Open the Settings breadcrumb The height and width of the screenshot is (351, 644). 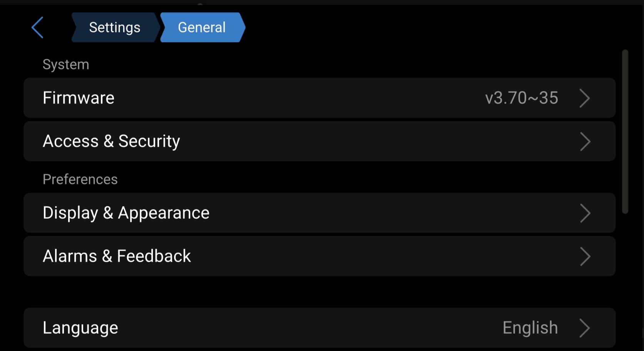pyautogui.click(x=114, y=28)
